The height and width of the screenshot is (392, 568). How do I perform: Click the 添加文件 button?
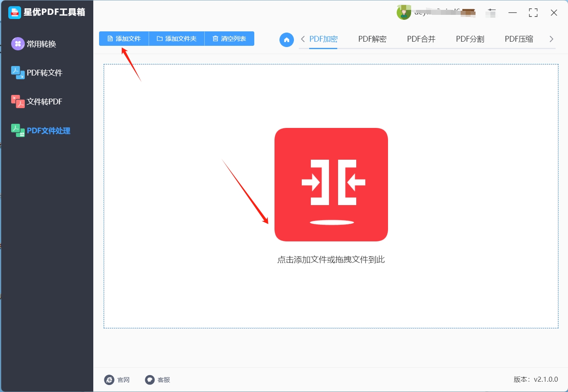pyautogui.click(x=124, y=39)
